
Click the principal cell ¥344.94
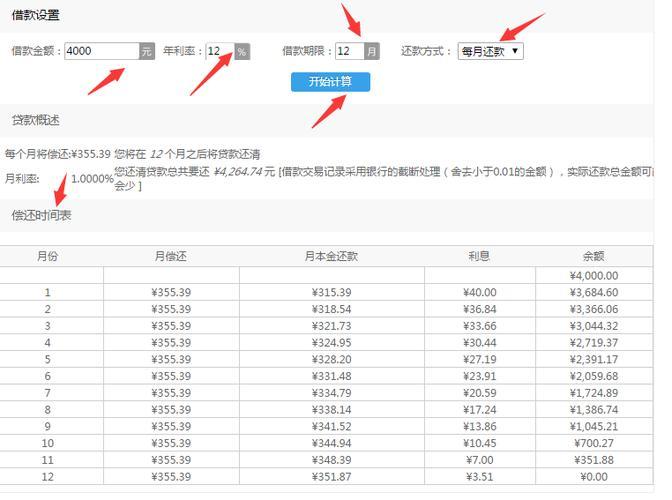(x=332, y=443)
